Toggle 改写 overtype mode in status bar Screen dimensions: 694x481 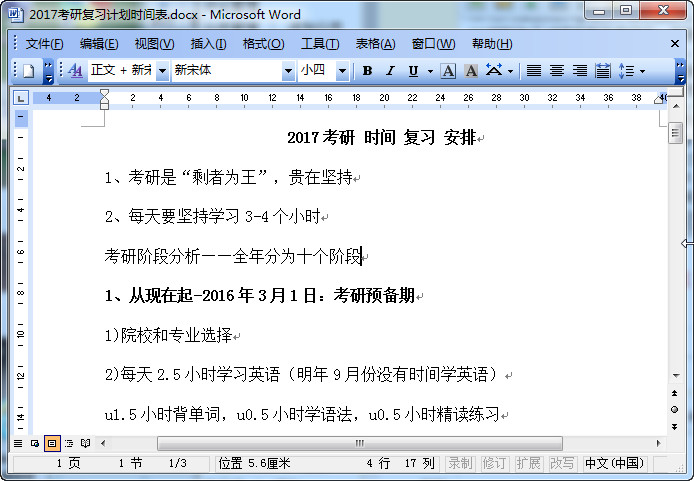coord(562,463)
